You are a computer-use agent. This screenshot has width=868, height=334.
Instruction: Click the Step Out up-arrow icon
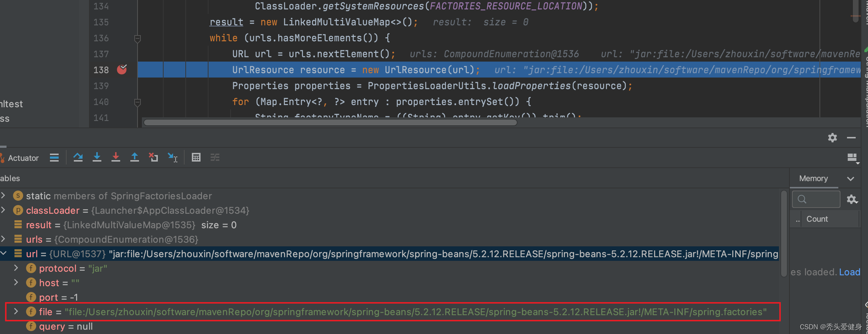coord(134,157)
